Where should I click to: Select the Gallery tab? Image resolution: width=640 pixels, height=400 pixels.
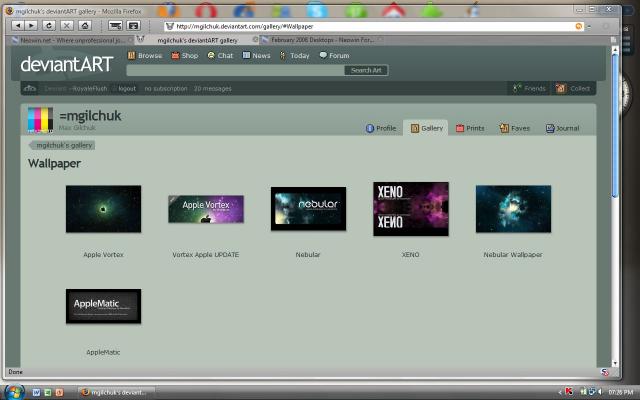[x=426, y=128]
